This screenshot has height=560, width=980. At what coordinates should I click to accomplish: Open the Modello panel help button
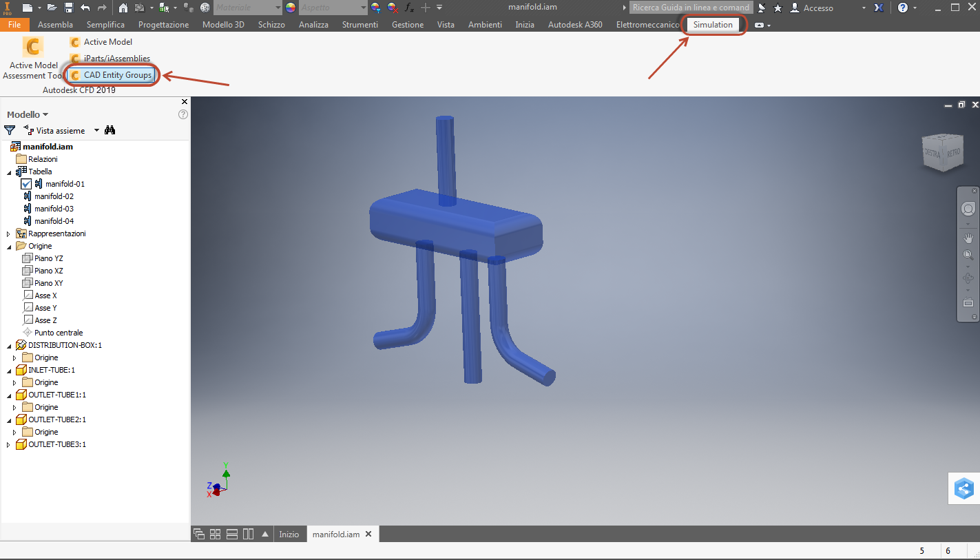tap(183, 114)
